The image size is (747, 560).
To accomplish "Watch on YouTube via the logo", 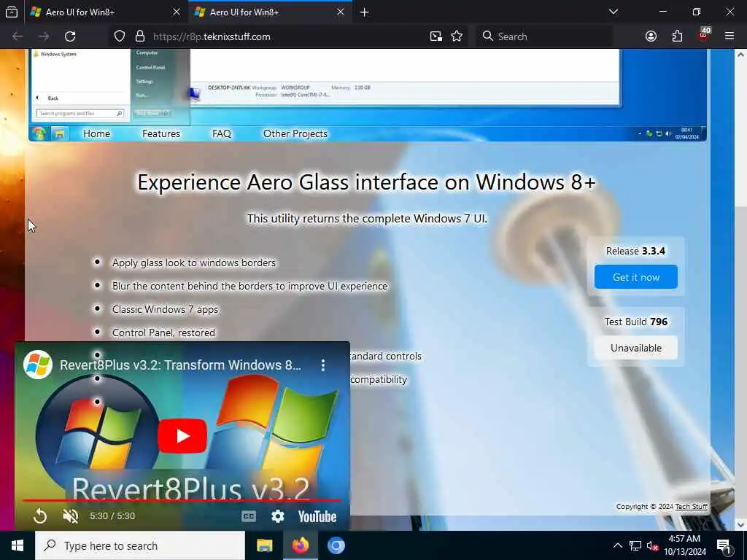I will pos(317,517).
